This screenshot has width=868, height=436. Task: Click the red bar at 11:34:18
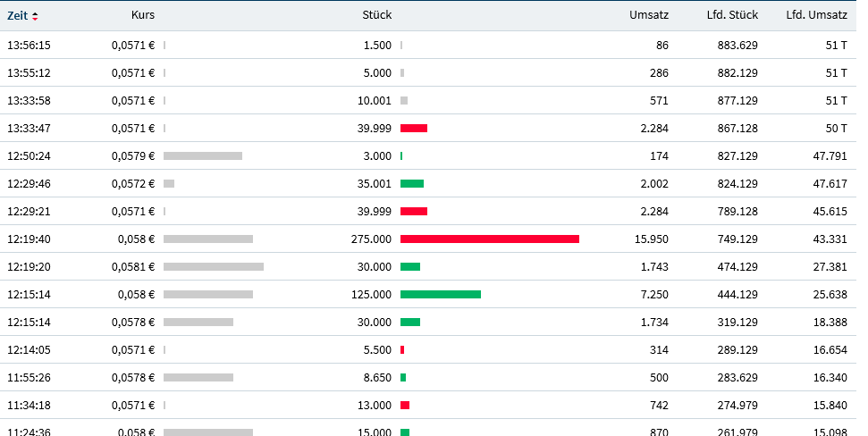pos(405,405)
